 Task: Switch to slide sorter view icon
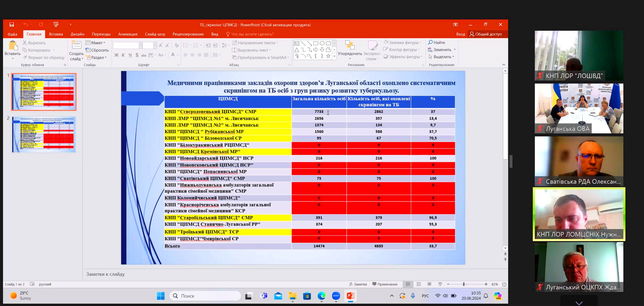pyautogui.click(x=419, y=284)
